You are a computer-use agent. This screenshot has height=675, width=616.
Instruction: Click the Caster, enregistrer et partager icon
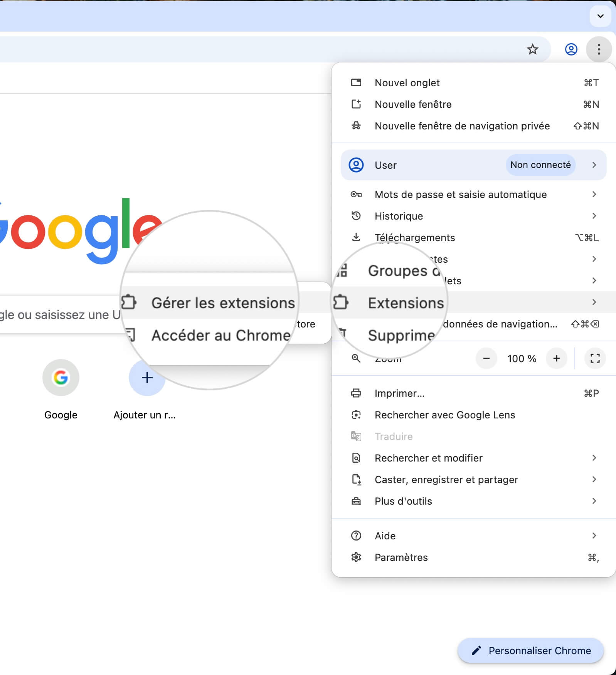[x=356, y=479]
